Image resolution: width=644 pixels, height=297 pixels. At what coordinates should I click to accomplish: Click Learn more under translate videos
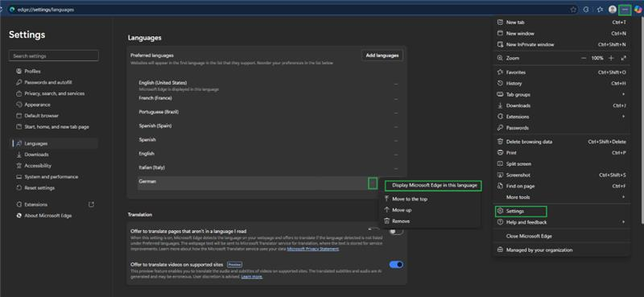point(252,277)
